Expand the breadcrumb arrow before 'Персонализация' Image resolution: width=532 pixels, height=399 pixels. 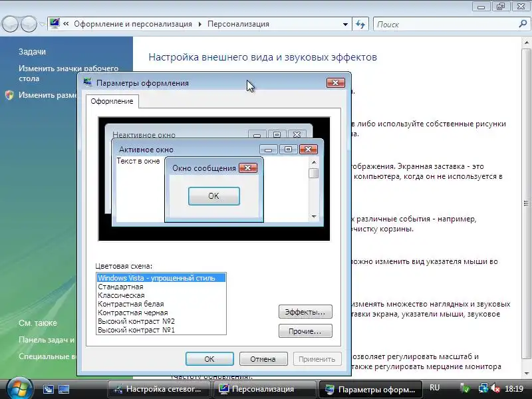coord(199,24)
